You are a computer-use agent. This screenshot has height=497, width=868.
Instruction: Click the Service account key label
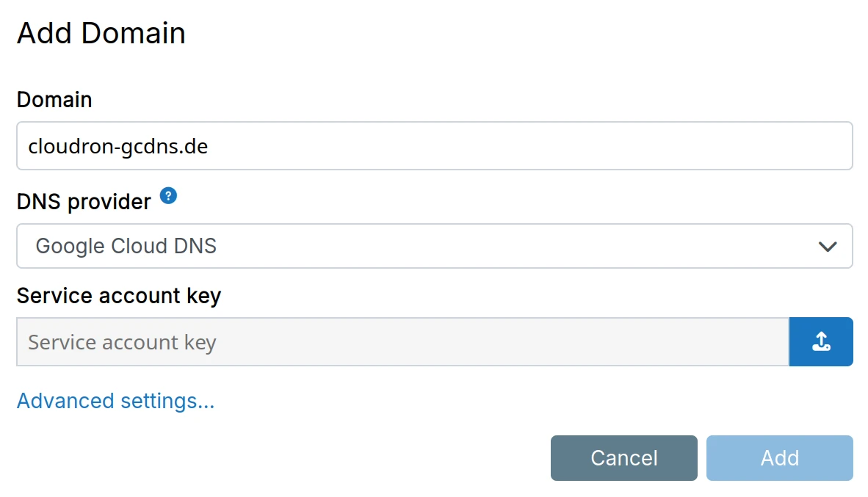(119, 296)
